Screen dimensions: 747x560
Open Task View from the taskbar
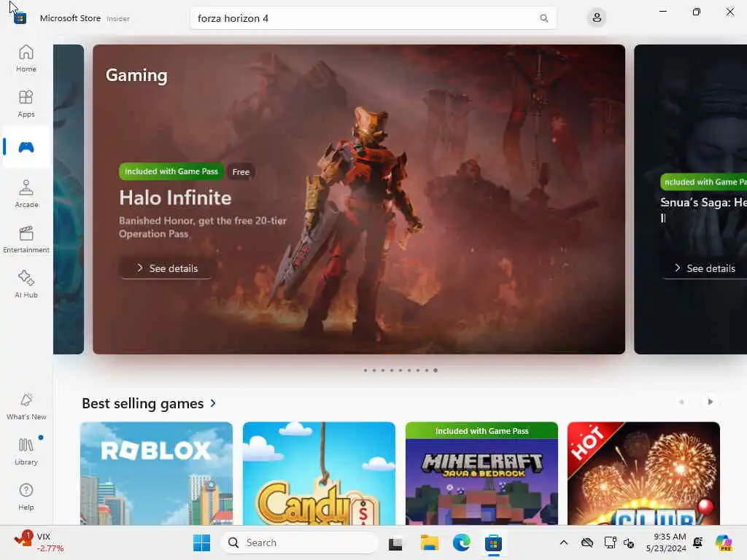(x=395, y=542)
